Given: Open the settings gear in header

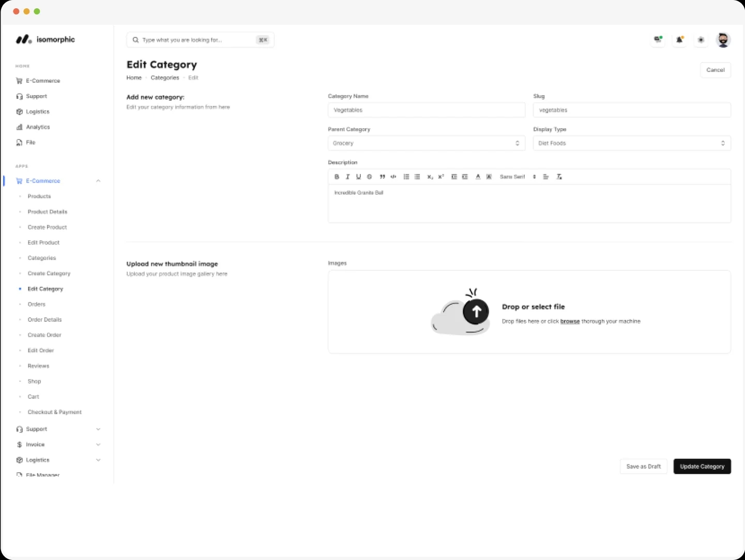Looking at the screenshot, I should point(701,39).
